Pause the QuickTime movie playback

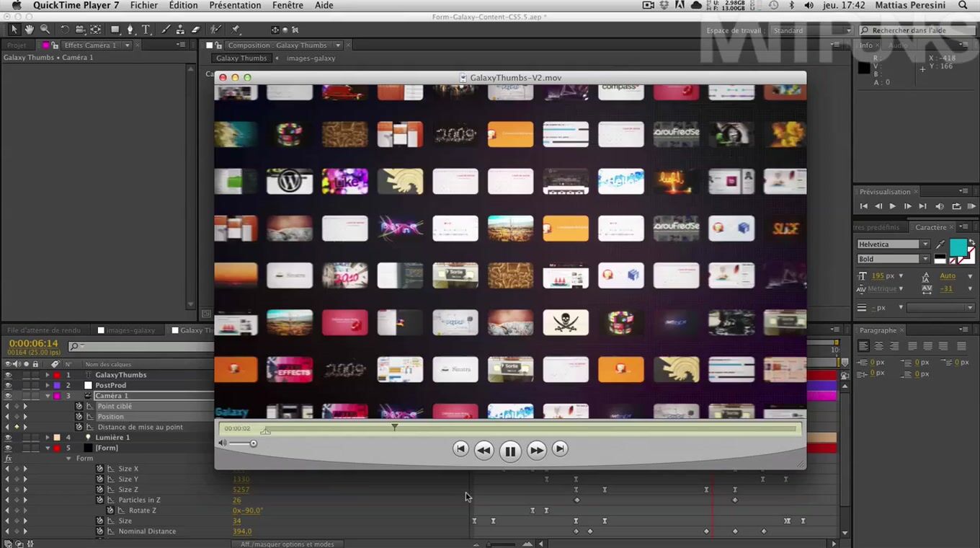pos(509,451)
